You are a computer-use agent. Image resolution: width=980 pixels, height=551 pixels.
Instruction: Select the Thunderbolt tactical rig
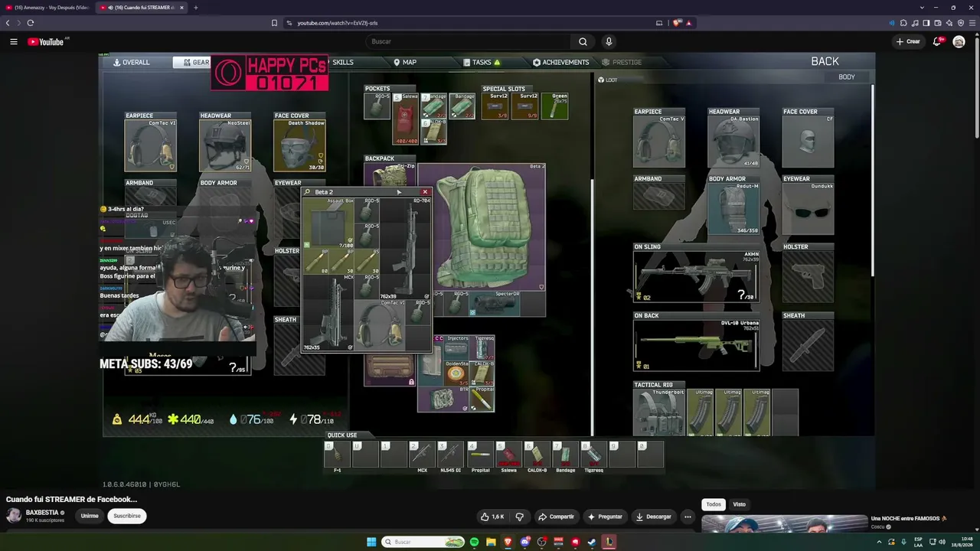coord(659,413)
